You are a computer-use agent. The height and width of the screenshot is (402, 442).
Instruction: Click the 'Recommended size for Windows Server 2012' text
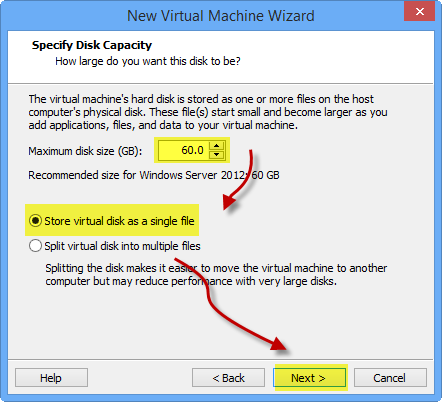pos(154,175)
